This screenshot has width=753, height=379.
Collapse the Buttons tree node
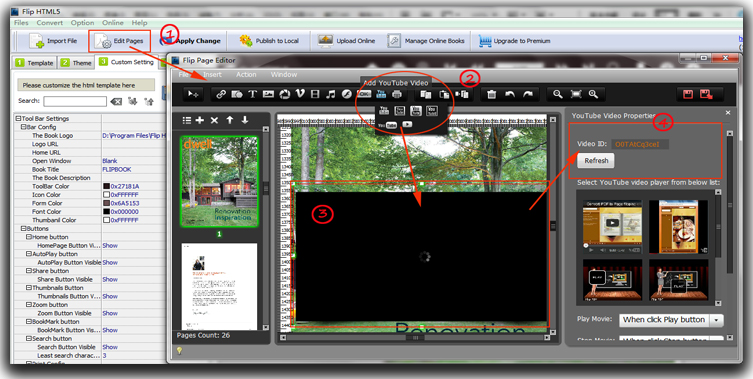click(23, 229)
